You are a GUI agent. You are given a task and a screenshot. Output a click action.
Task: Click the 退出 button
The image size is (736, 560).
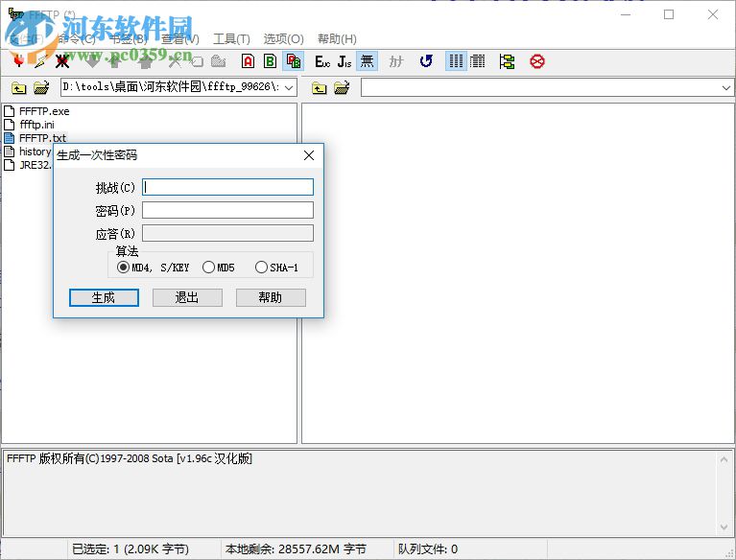187,297
